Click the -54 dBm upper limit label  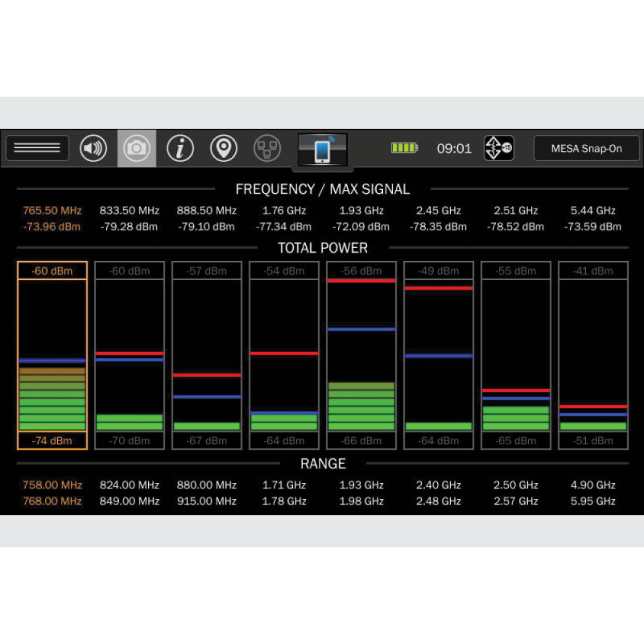(x=284, y=270)
